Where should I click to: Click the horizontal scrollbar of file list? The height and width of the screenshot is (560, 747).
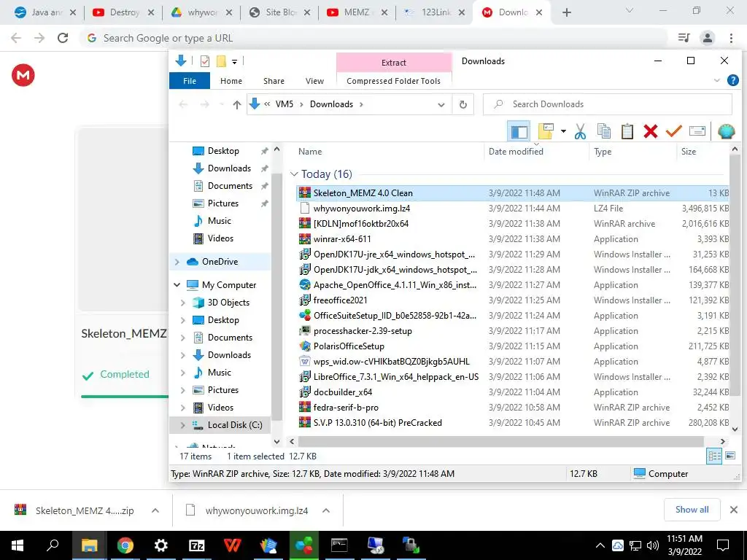(500, 441)
